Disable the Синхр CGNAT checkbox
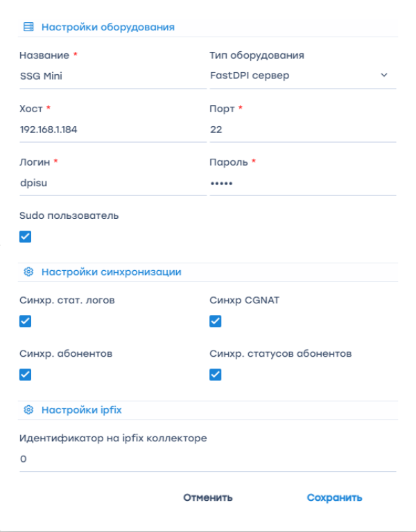The image size is (416, 532). point(216,321)
